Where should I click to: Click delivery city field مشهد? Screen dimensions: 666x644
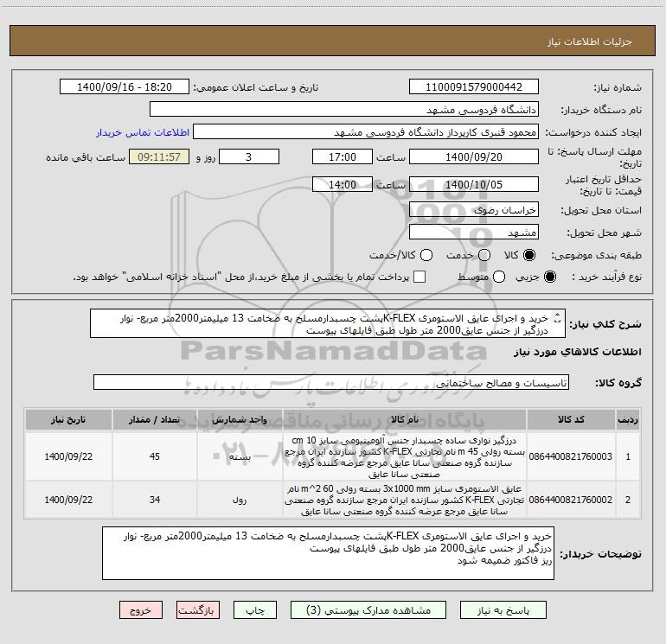coord(474,232)
